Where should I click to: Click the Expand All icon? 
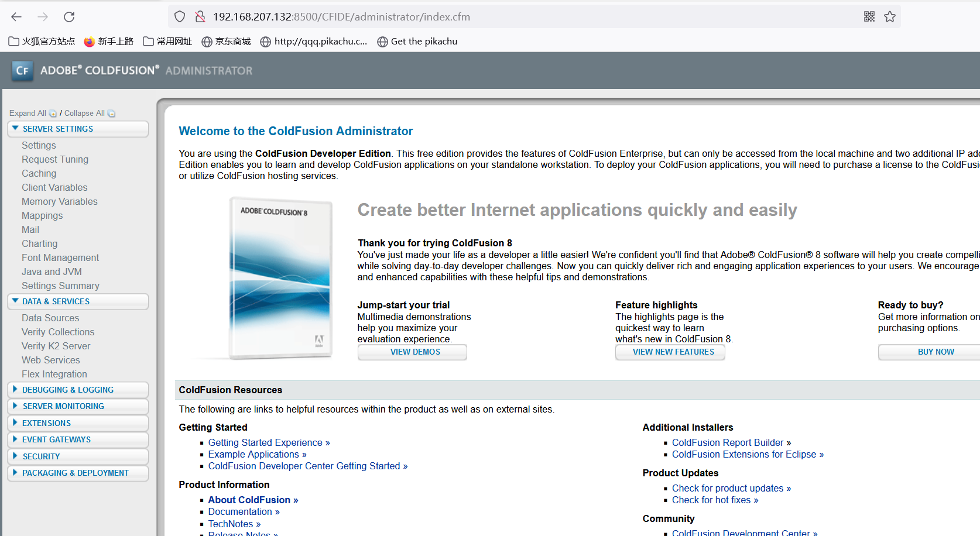point(53,114)
